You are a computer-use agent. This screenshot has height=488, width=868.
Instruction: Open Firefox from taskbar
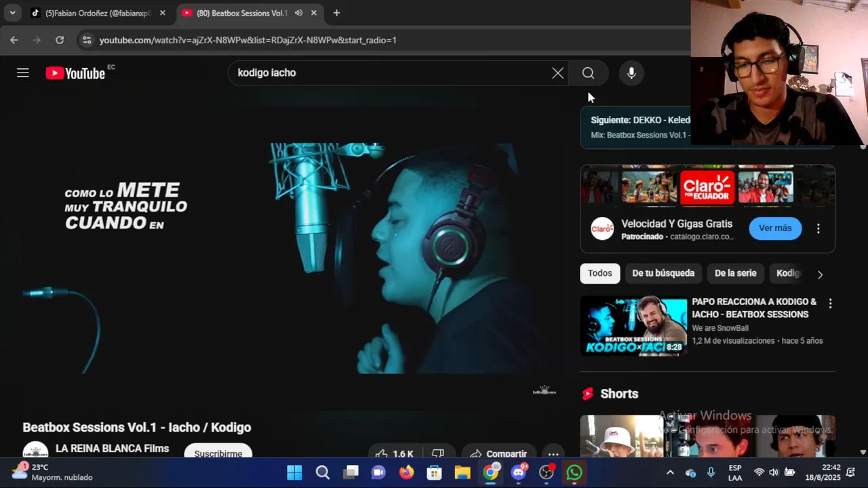tap(406, 472)
